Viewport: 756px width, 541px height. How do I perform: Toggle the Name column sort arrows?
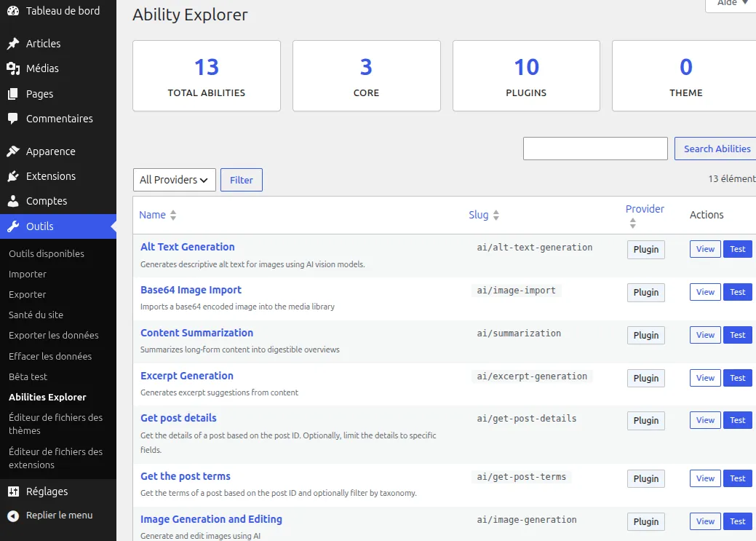point(173,215)
